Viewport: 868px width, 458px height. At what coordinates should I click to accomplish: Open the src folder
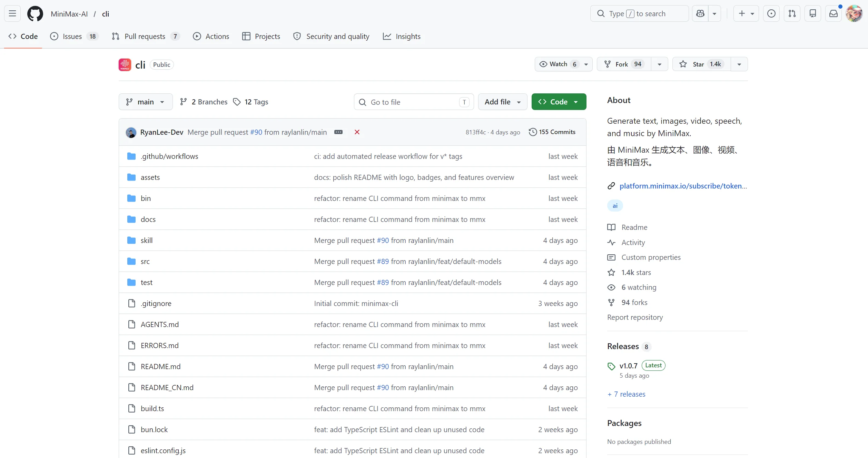click(x=145, y=262)
